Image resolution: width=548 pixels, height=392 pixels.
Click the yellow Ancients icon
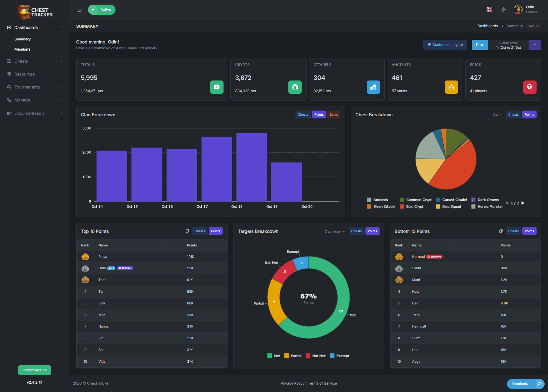(x=451, y=87)
